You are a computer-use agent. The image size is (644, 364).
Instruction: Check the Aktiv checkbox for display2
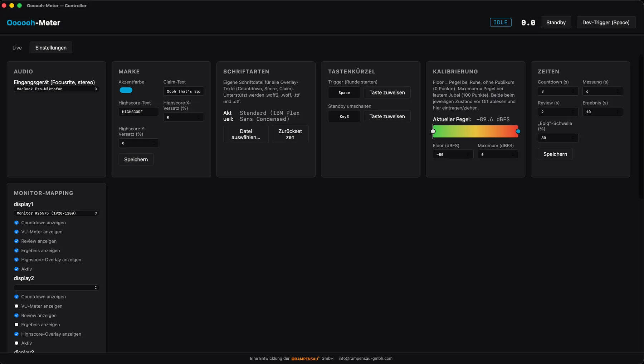(x=16, y=343)
